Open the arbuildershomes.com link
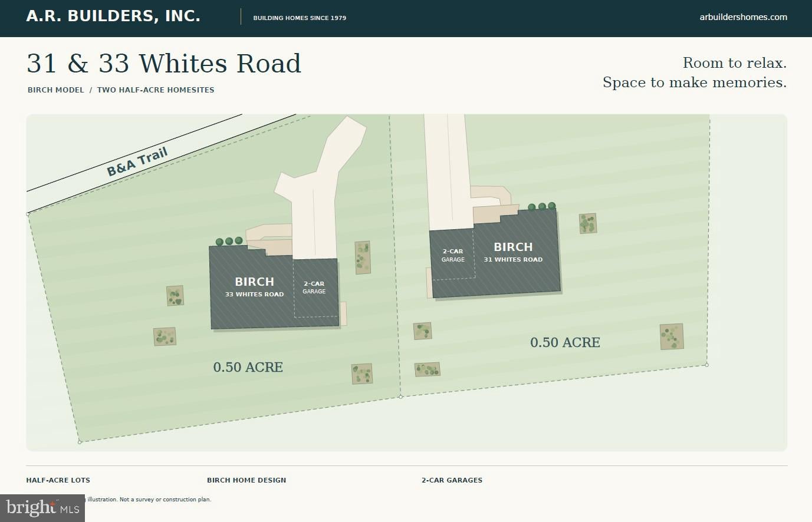 [x=743, y=17]
